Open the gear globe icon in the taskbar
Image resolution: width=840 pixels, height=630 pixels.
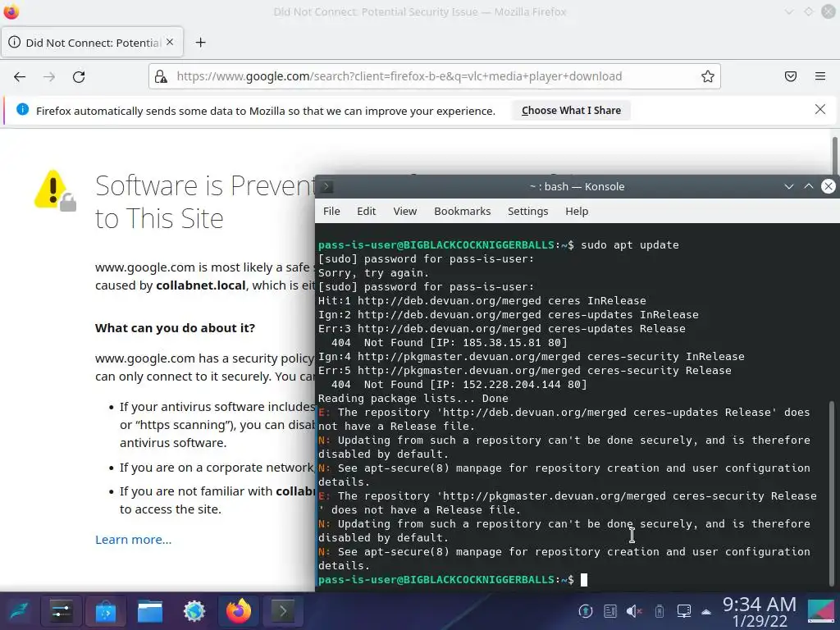tap(194, 610)
